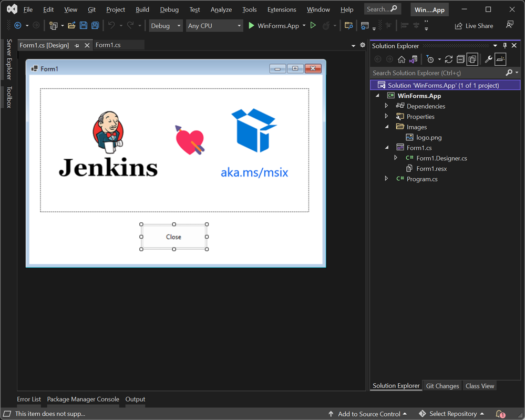Viewport: 525px width, 420px height.
Task: Open Solution Explorer window position dropdown
Action: (495, 46)
